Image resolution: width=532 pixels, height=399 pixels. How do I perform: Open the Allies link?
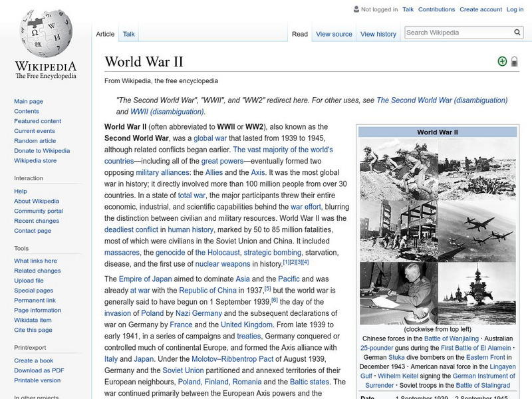click(x=214, y=172)
